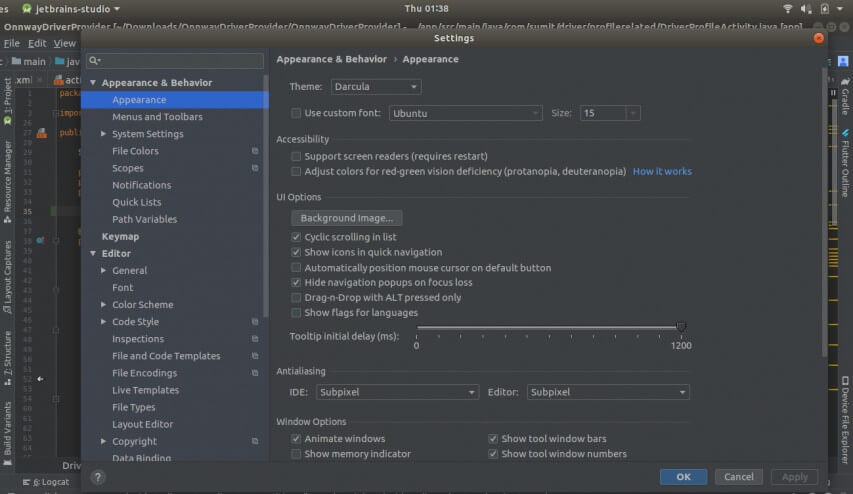Image resolution: width=853 pixels, height=494 pixels.
Task: Enable Use custom font checkbox
Action: point(296,113)
